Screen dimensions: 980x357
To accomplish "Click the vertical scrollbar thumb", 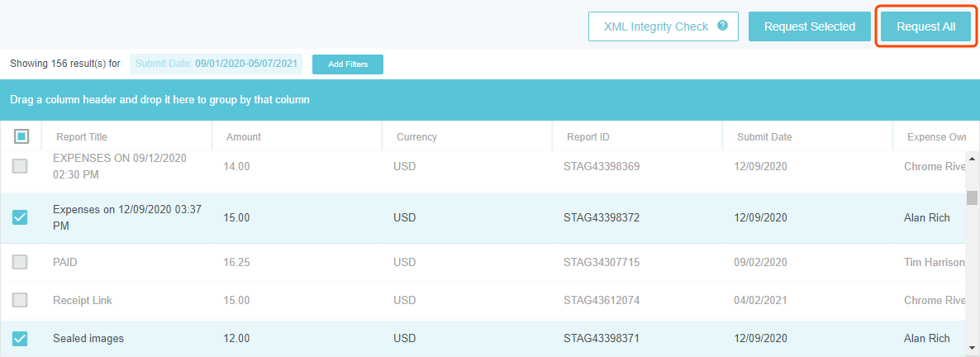I will (973, 198).
